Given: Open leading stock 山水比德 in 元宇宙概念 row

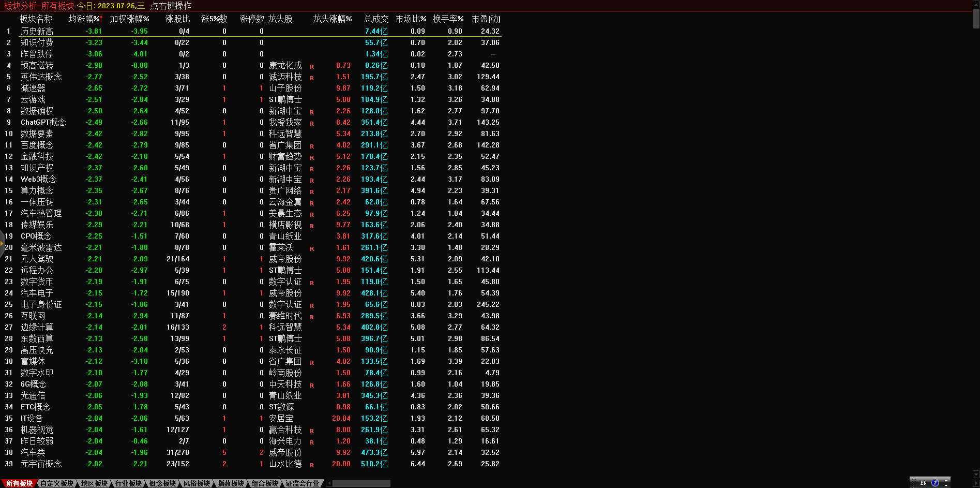Looking at the screenshot, I should tap(285, 464).
